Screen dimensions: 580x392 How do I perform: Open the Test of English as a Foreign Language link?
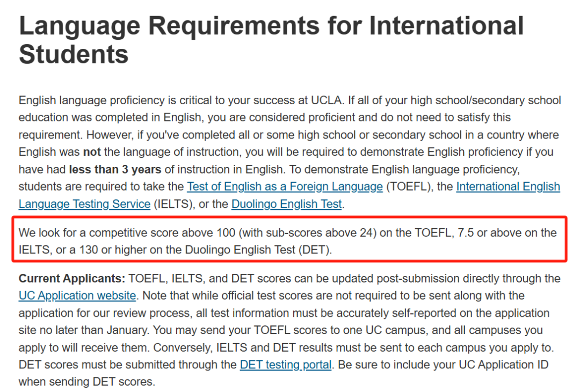(285, 187)
